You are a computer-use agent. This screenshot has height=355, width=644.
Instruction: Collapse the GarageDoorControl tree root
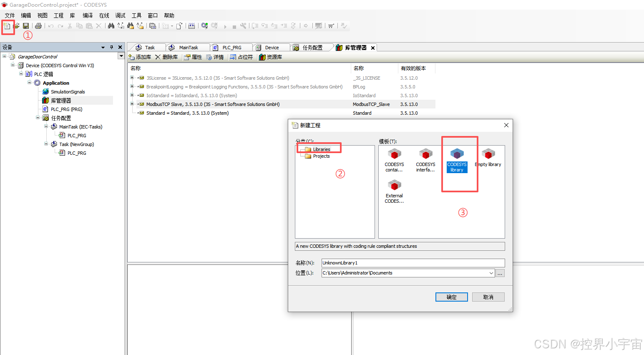tap(5, 56)
